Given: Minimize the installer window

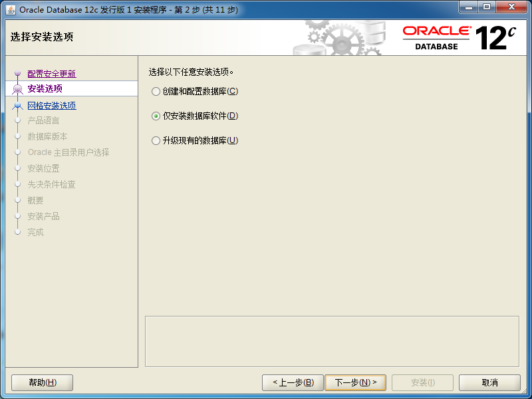Looking at the screenshot, I should click(469, 7).
